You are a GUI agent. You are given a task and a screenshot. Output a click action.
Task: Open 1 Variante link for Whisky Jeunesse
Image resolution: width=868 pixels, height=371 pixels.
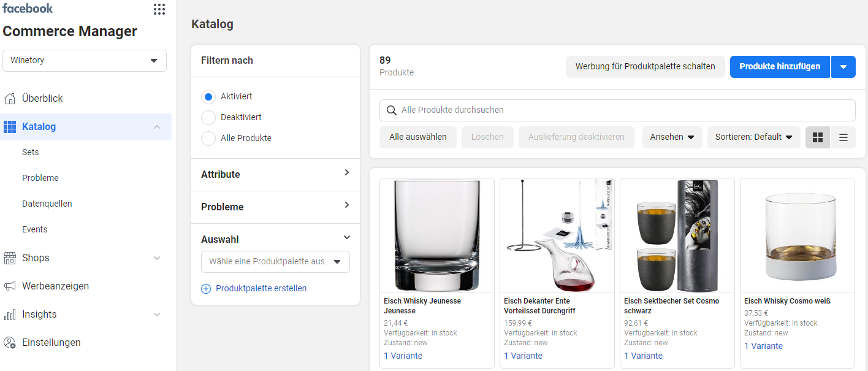403,356
